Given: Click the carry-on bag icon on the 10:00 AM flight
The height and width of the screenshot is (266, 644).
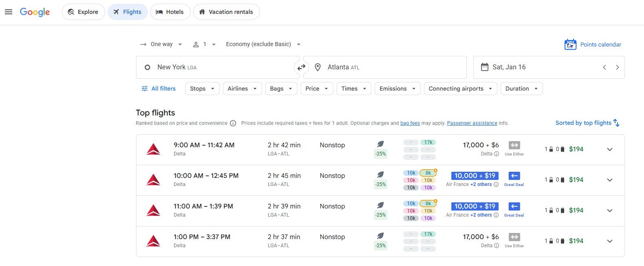Looking at the screenshot, I should point(551,180).
